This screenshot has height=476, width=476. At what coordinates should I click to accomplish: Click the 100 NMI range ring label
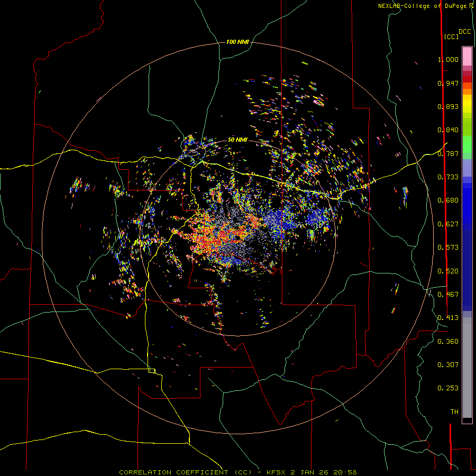(237, 42)
